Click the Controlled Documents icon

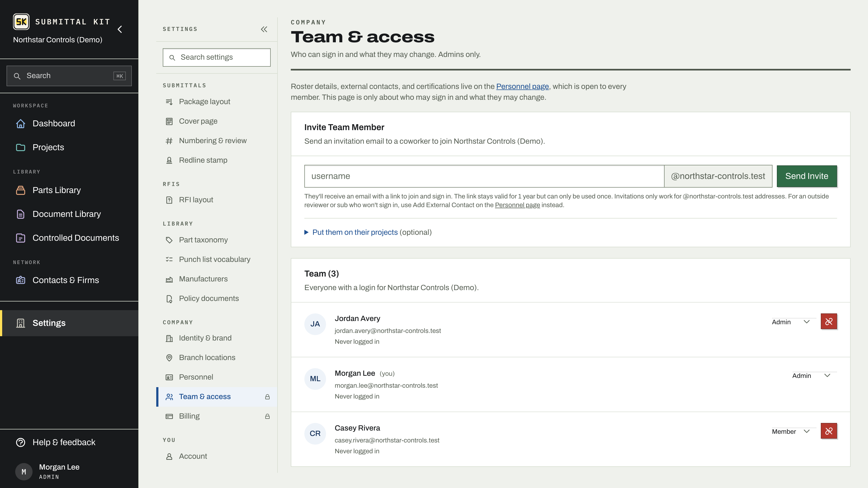point(21,238)
